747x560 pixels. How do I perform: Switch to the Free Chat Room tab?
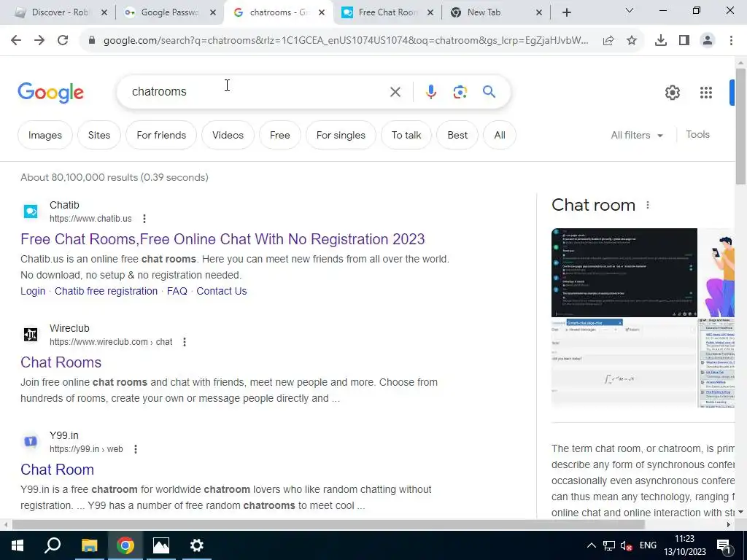pyautogui.click(x=385, y=13)
